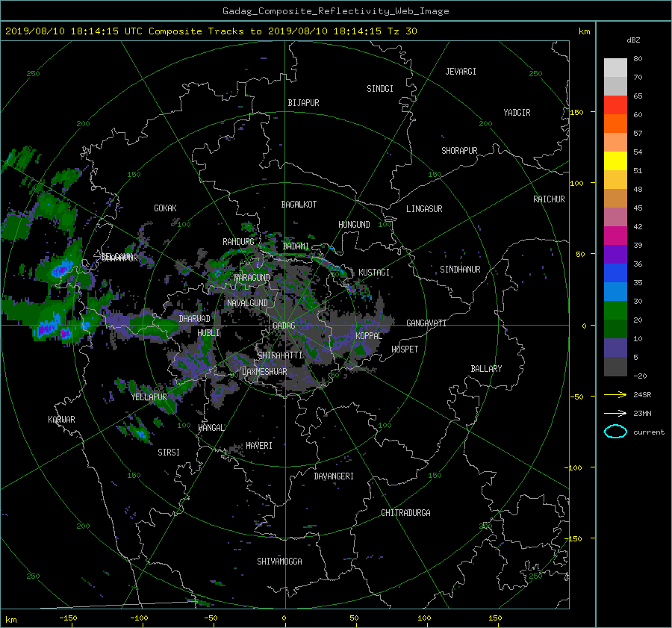Screen dimensions: 672x628
Task: Click the UTC Composite Tracks timestamp header
Action: tap(211, 31)
